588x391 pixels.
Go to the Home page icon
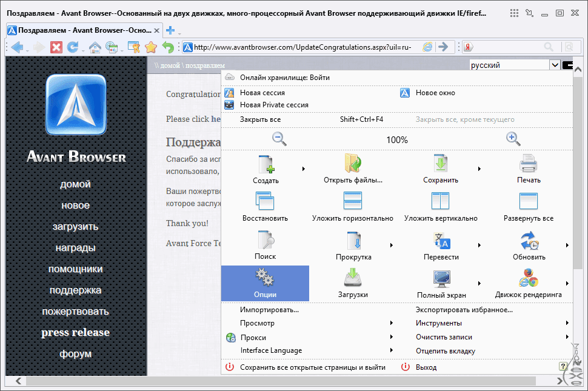(x=95, y=47)
